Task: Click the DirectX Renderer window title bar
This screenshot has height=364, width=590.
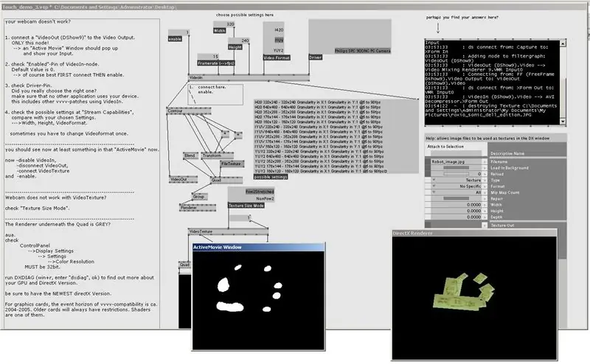Action: 474,233
